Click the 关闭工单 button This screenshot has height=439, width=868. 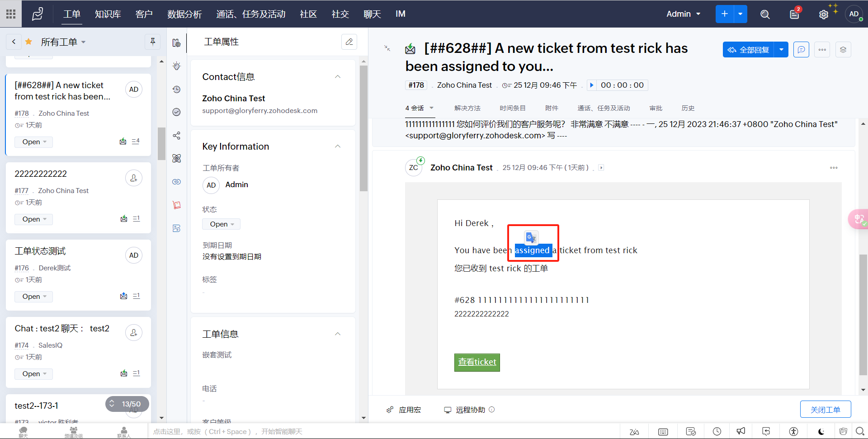pyautogui.click(x=825, y=410)
